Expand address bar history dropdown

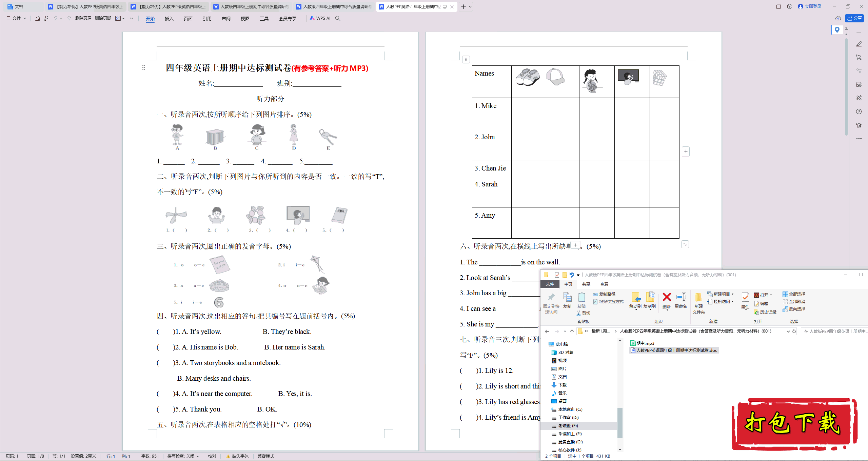coord(788,331)
